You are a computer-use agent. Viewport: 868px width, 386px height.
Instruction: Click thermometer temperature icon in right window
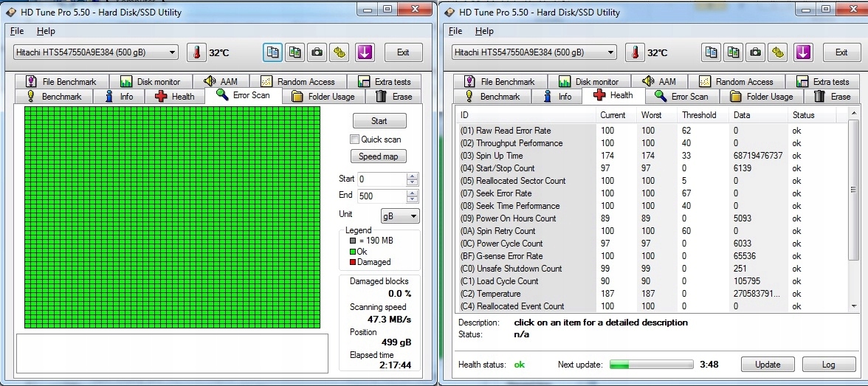(635, 52)
